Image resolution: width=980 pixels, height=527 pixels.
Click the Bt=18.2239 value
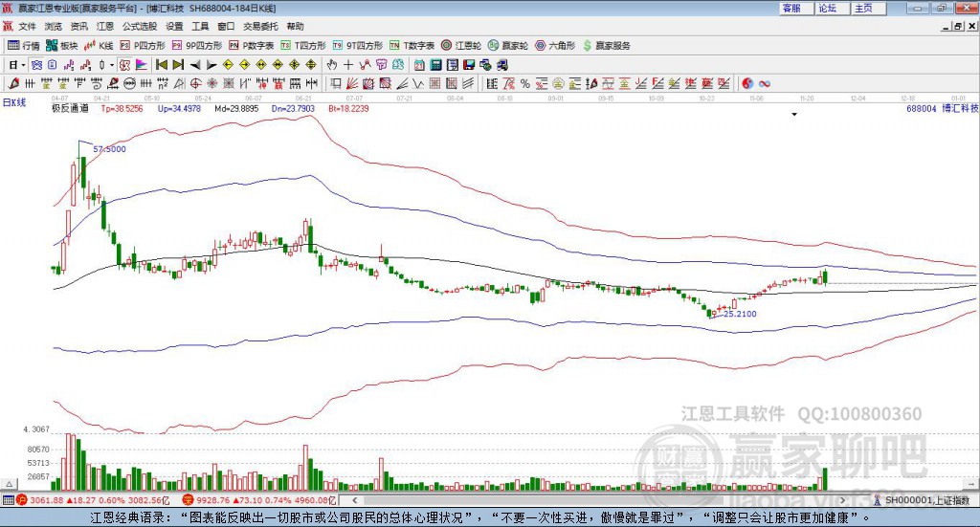pos(348,108)
